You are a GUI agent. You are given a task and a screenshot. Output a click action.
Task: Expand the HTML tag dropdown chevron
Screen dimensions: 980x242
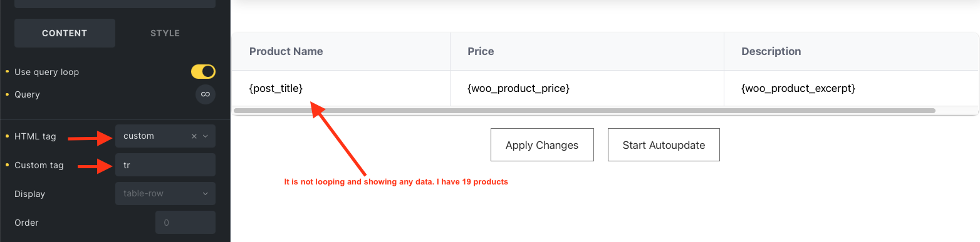pos(206,136)
